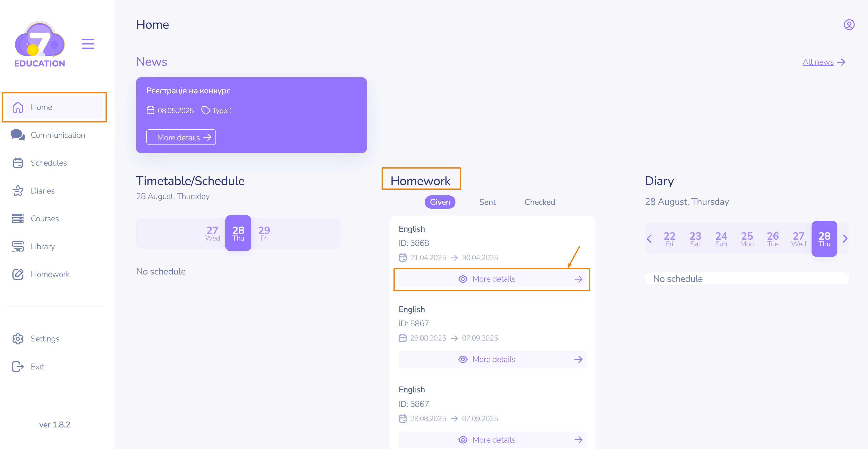Open Library icon in sidebar

coord(17,247)
